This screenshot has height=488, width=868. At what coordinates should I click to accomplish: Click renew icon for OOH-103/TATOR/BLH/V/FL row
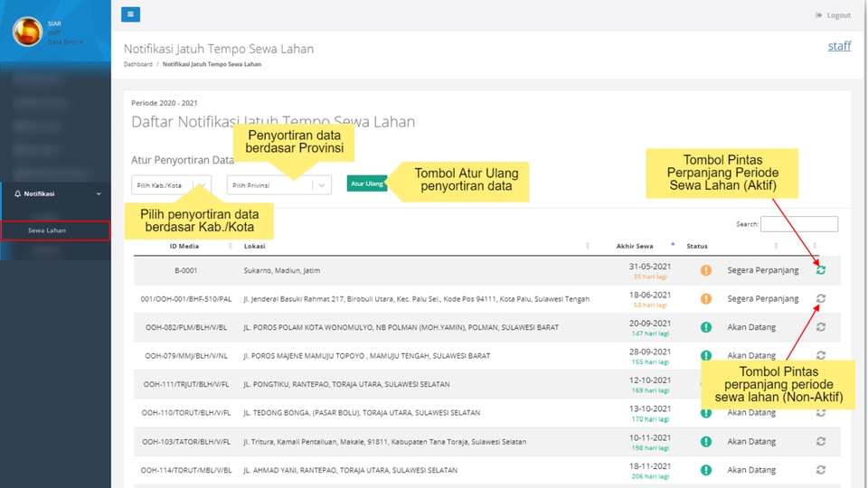pos(821,442)
